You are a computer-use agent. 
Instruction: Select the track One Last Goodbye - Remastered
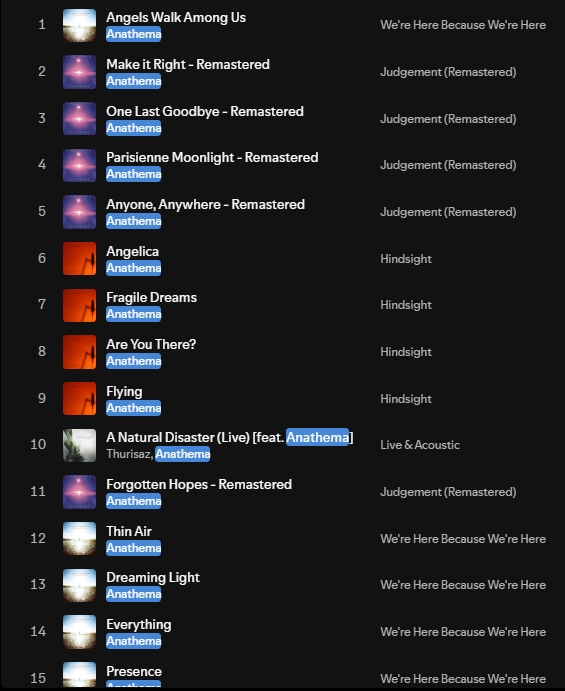pos(204,111)
